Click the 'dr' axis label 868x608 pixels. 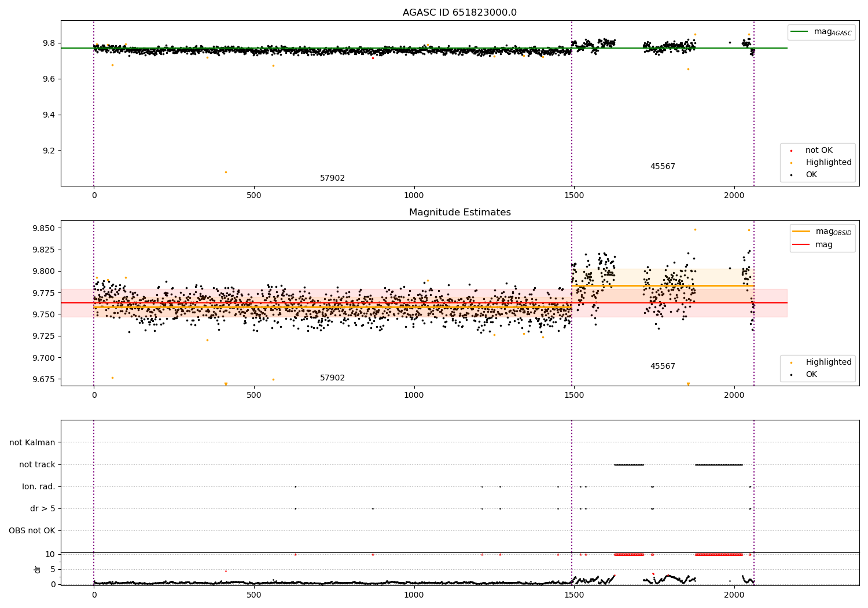point(38,569)
